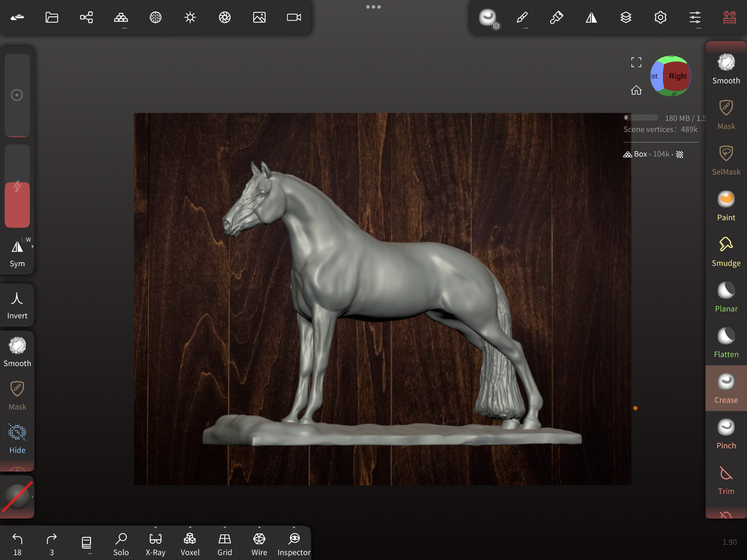Image resolution: width=747 pixels, height=560 pixels.
Task: Select the Pinch brush tool
Action: click(x=726, y=433)
